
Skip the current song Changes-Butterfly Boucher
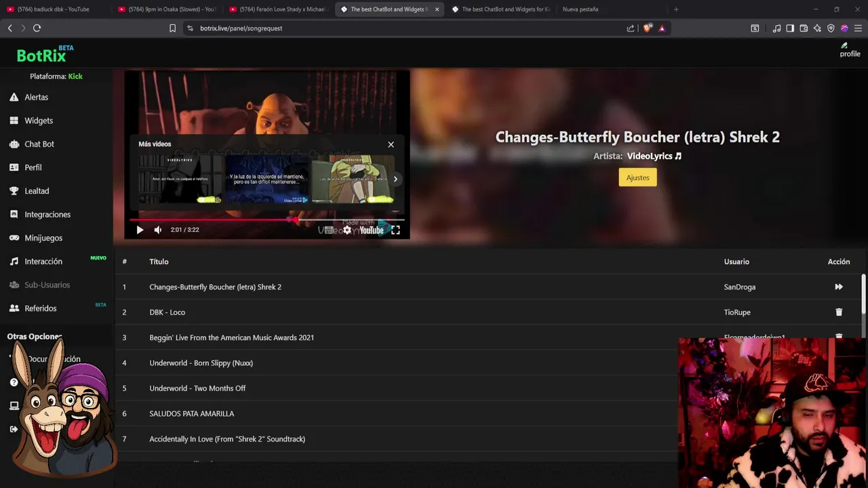point(839,287)
